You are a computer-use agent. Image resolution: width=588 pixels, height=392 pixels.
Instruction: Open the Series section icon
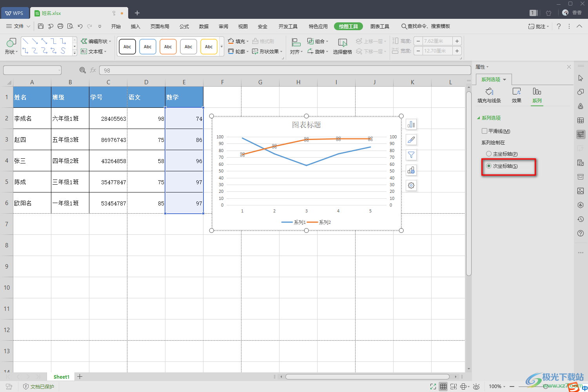pyautogui.click(x=537, y=95)
